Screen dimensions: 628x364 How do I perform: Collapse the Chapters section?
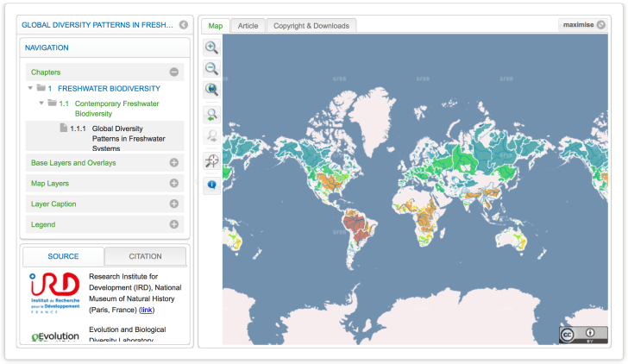click(174, 72)
